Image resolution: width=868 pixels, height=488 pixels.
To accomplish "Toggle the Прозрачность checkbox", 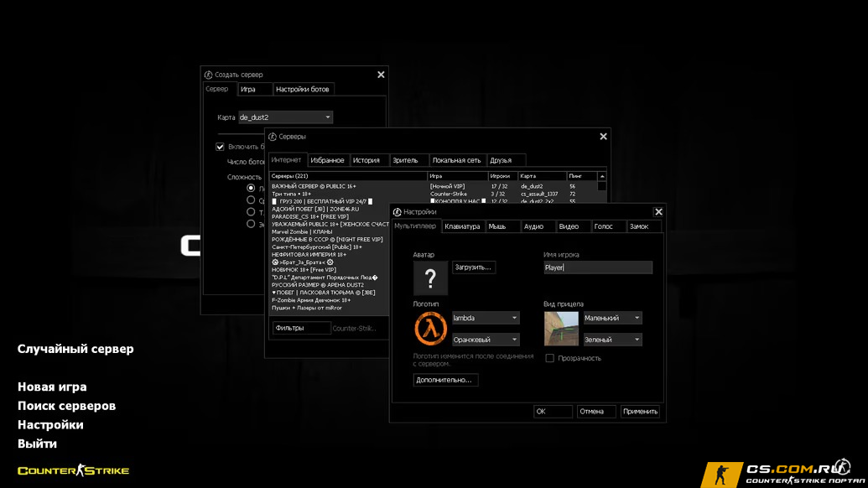I will click(x=549, y=359).
